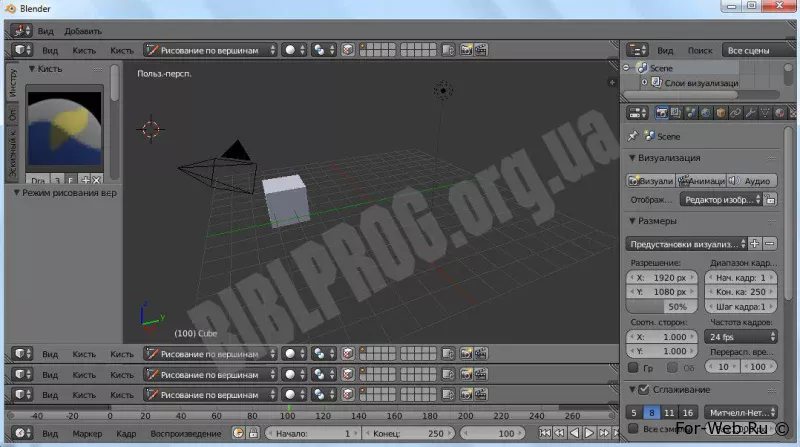The height and width of the screenshot is (447, 800).
Task: Open the Constraints chain-link properties tab
Action: click(x=735, y=113)
